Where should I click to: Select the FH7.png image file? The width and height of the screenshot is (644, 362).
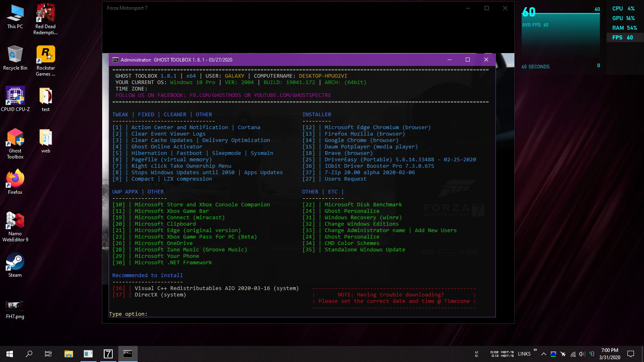(x=15, y=310)
